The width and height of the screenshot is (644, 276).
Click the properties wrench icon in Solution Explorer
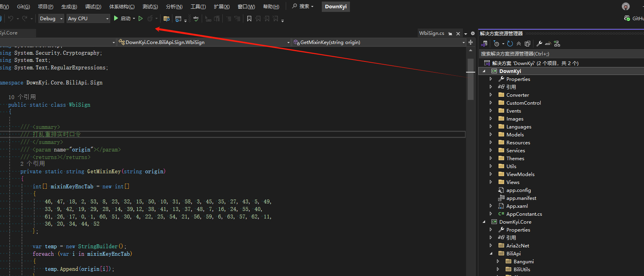click(539, 44)
